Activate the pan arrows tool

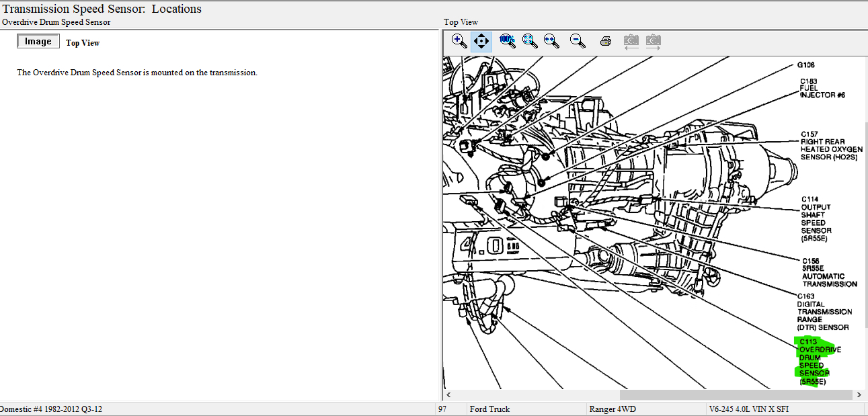pyautogui.click(x=481, y=41)
